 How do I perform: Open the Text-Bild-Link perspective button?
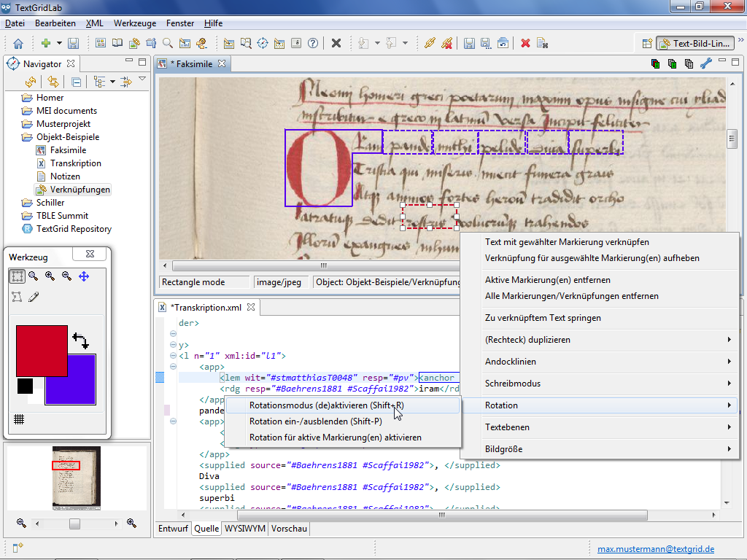coord(694,43)
